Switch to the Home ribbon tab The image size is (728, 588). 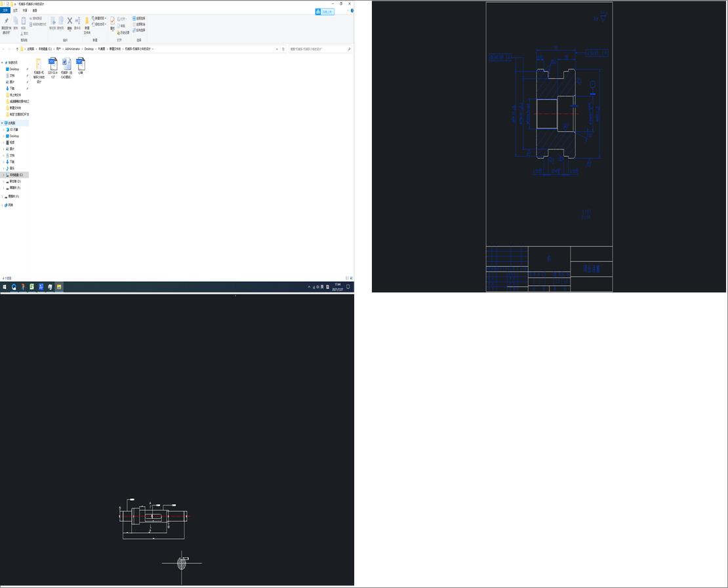point(15,10)
